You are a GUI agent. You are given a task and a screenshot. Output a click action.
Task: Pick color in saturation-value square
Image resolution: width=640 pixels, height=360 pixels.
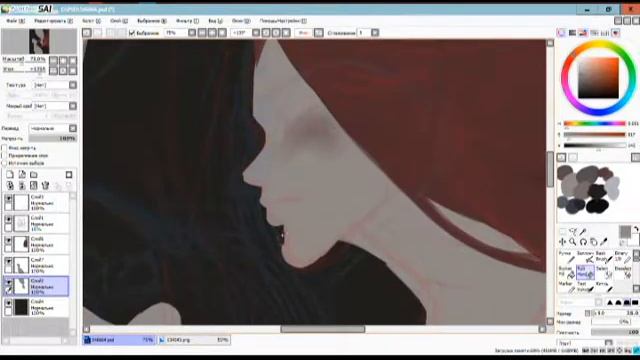pyautogui.click(x=598, y=78)
